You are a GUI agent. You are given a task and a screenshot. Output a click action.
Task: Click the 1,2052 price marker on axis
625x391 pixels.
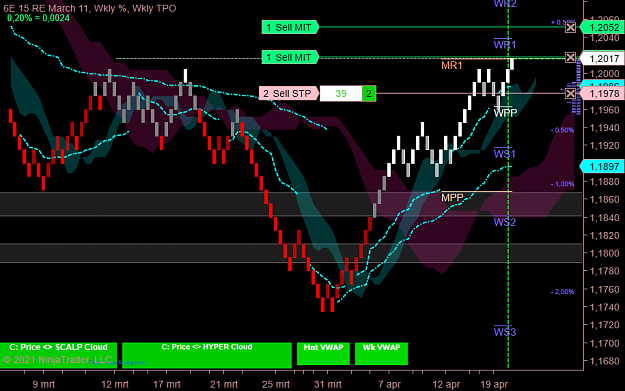pos(602,27)
